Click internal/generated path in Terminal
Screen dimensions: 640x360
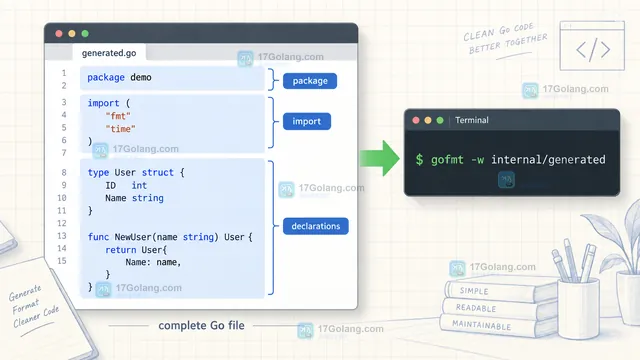548,160
